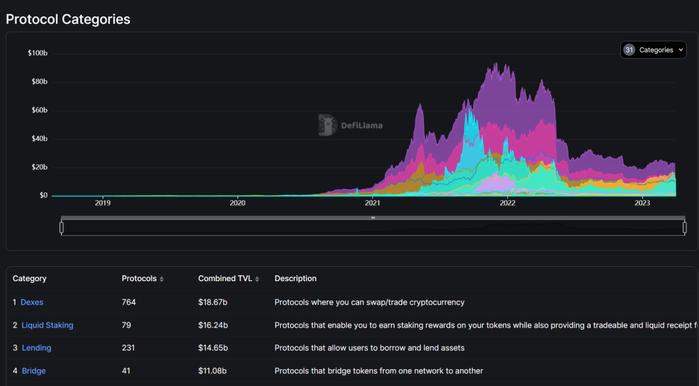Open the Dexes category link
Viewport: 699px width, 386px height.
(32, 302)
